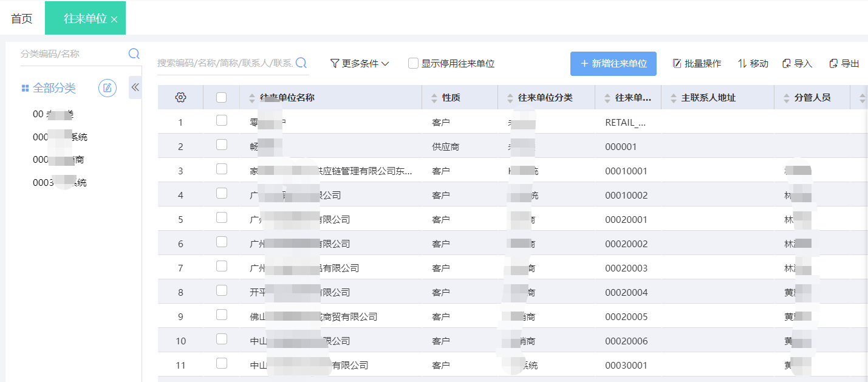
Task: Switch to the 首页 tab
Action: 22,19
